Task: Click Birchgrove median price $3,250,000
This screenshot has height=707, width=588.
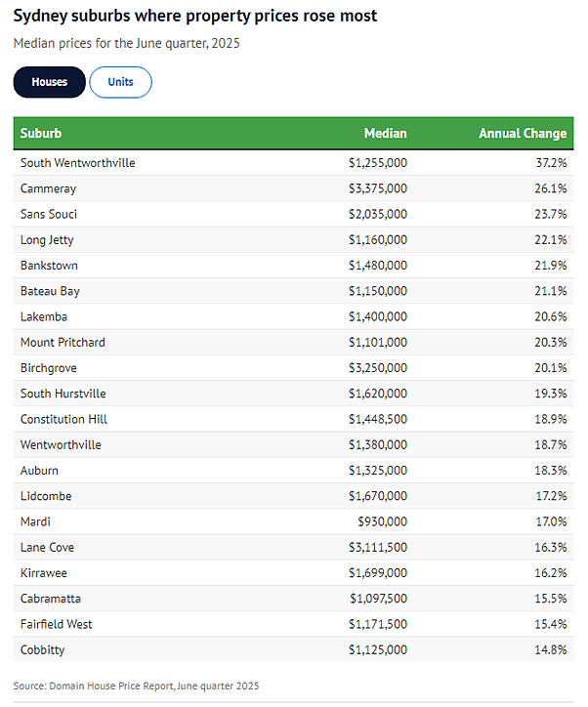Action: [378, 368]
